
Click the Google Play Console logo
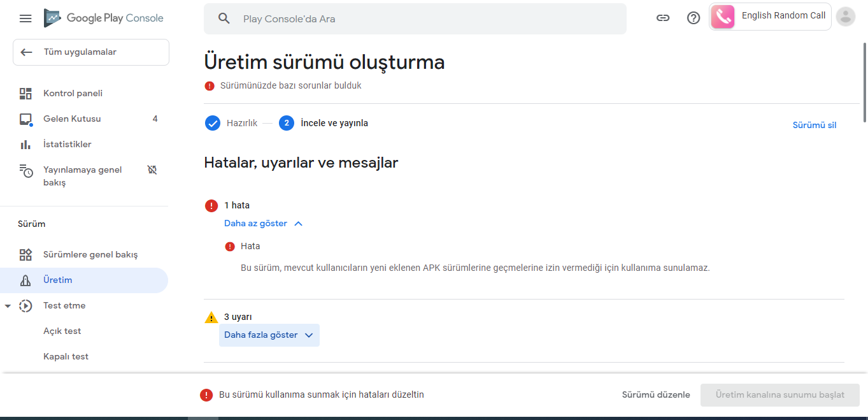pyautogui.click(x=104, y=18)
